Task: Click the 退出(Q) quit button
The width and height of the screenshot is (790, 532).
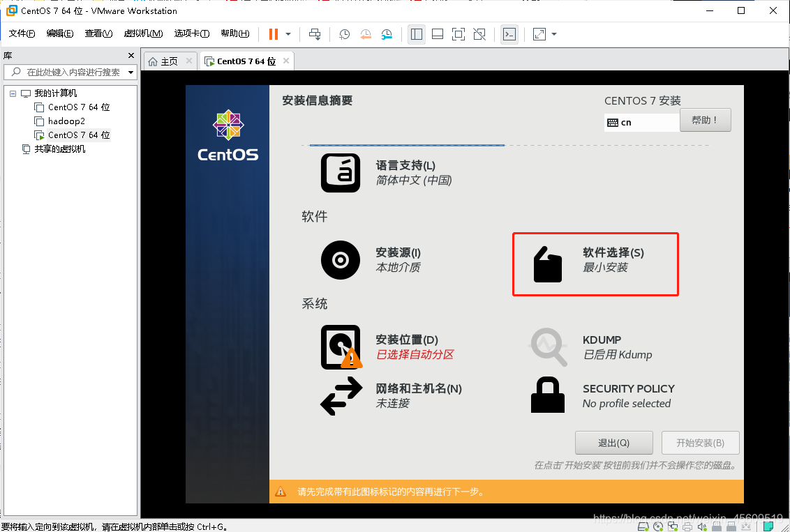Action: tap(613, 443)
